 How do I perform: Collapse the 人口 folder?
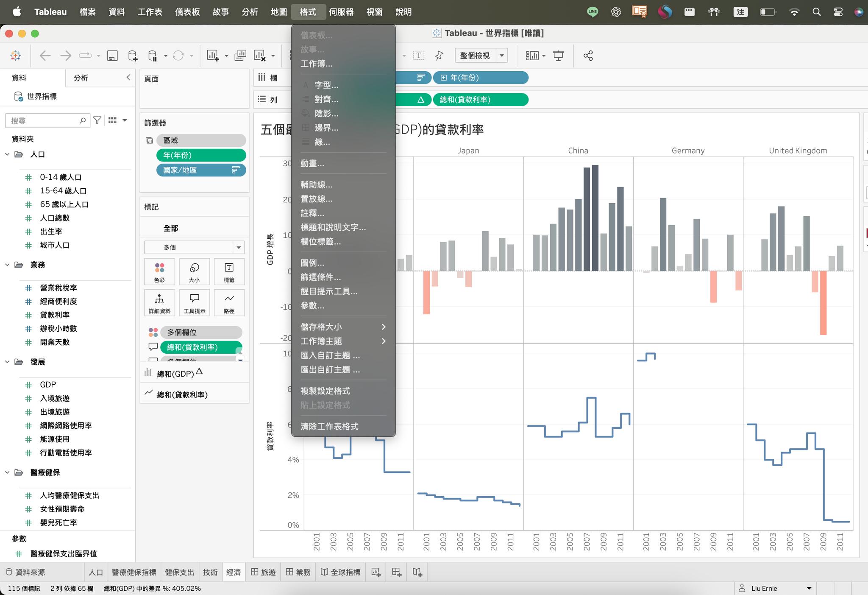tap(7, 154)
